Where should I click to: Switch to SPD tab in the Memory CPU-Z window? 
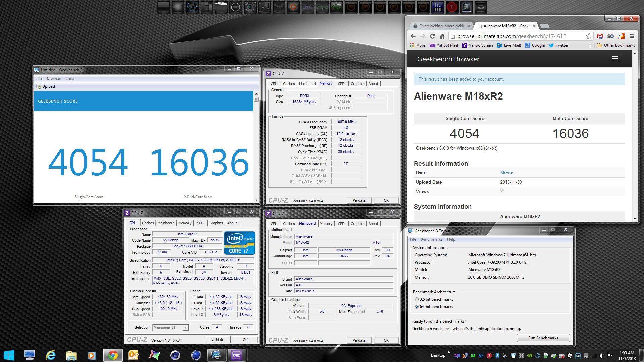pyautogui.click(x=341, y=84)
